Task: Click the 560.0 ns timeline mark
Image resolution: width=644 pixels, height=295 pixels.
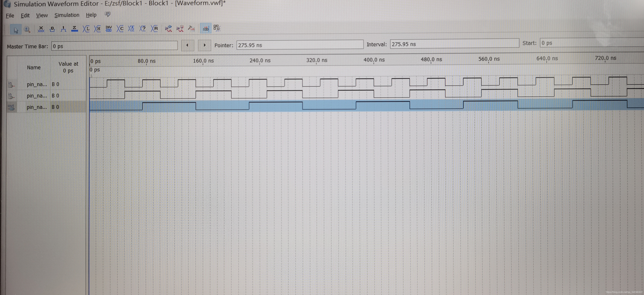Action: pyautogui.click(x=489, y=59)
